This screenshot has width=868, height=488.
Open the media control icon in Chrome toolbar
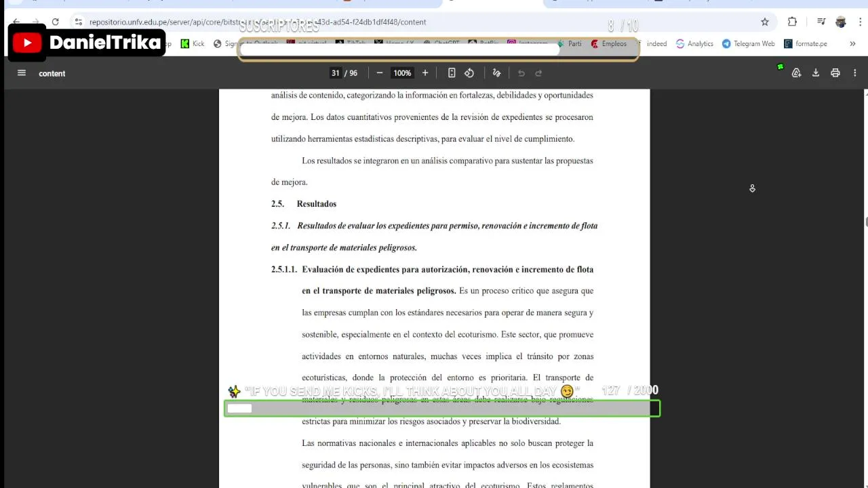[x=821, y=22]
